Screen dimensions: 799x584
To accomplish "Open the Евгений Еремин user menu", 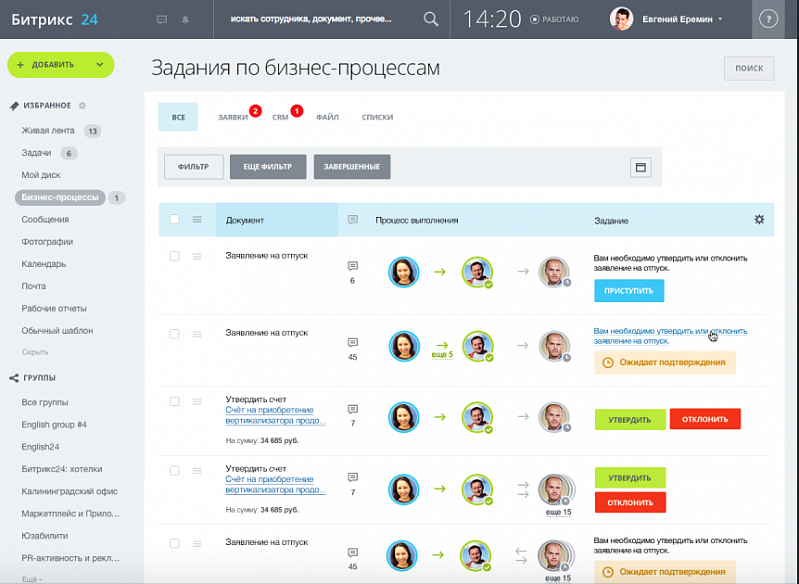I will [667, 19].
